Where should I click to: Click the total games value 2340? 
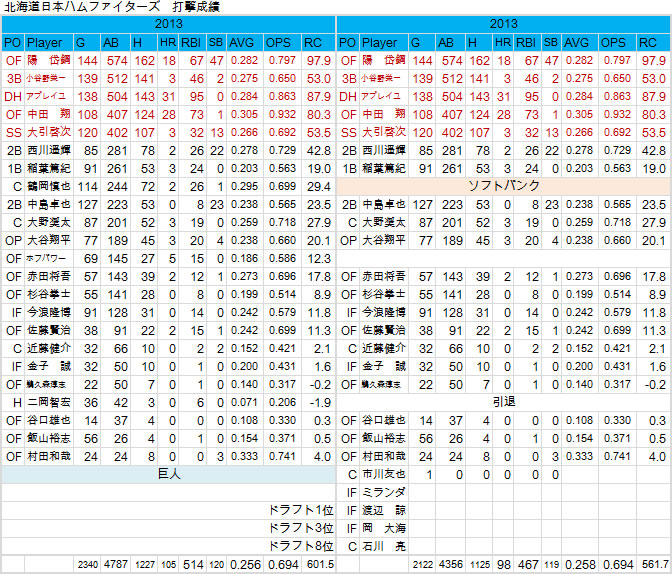click(87, 565)
